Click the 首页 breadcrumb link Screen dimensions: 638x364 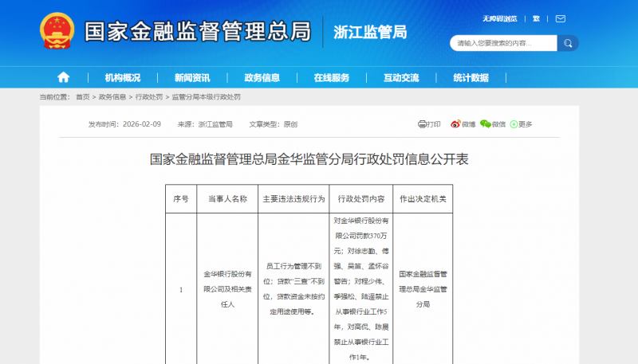click(83, 96)
